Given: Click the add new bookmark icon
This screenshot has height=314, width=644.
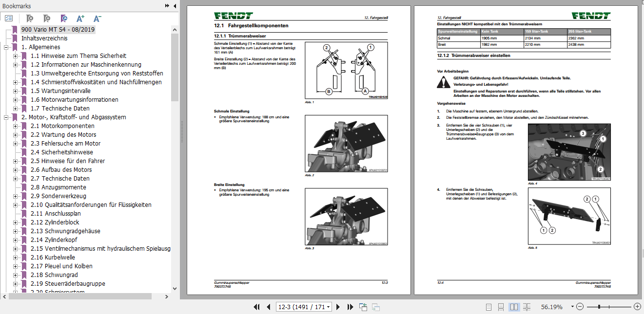Looking at the screenshot, I should (x=46, y=18).
